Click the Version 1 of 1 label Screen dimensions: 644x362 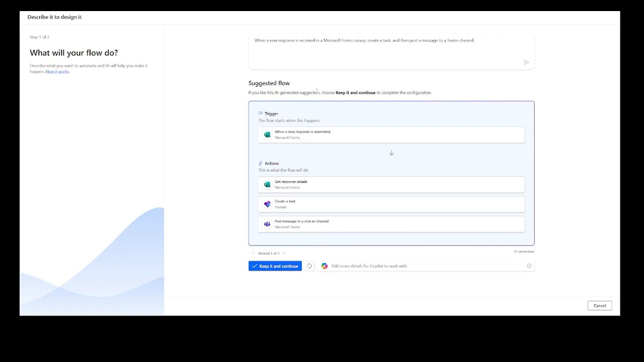[269, 253]
